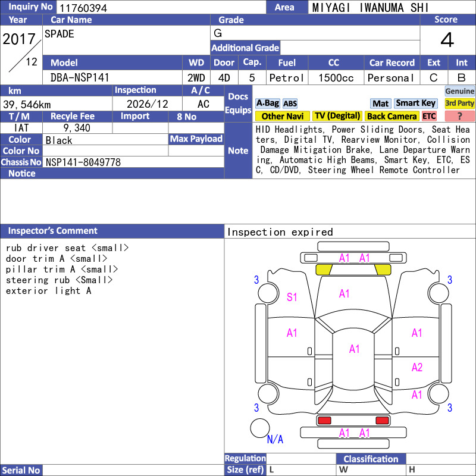Click the S1 mark on front fender

point(292,297)
